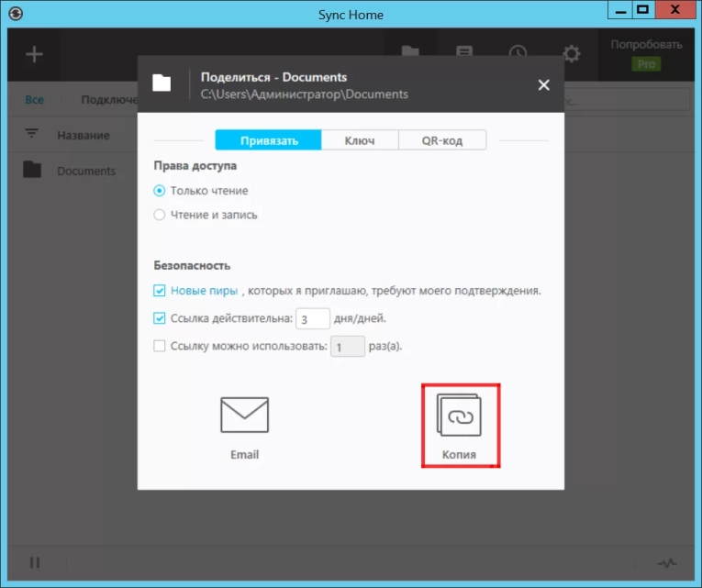Viewport: 702px width, 588px height.
Task: Open settings via the gear icon
Action: (572, 54)
